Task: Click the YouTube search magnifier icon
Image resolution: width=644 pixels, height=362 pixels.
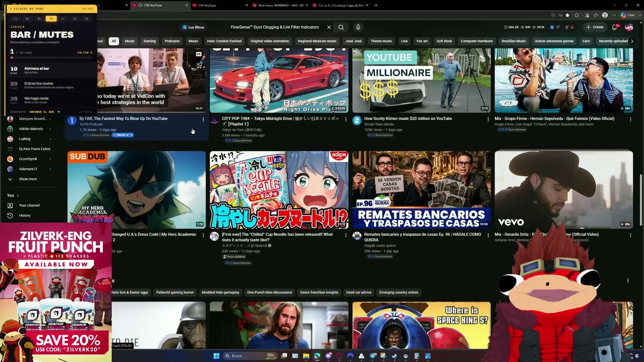Action: (341, 27)
